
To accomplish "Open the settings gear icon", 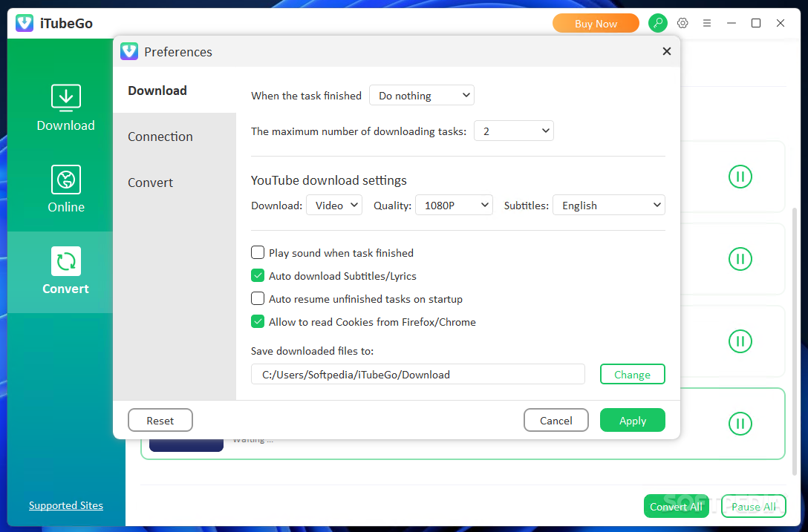I will pos(682,23).
